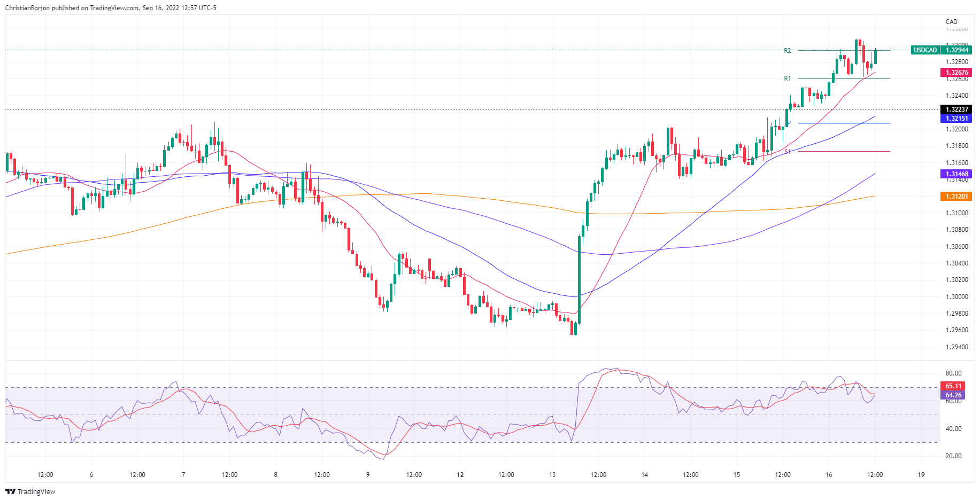Click the blue 1.32151 moving average label
Viewport: 980px width, 501px height.
point(956,119)
